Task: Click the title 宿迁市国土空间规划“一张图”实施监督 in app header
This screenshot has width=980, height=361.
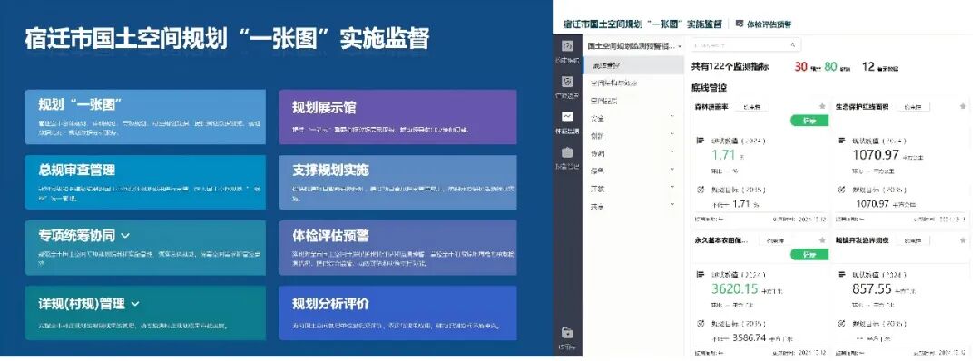Action: (642, 24)
